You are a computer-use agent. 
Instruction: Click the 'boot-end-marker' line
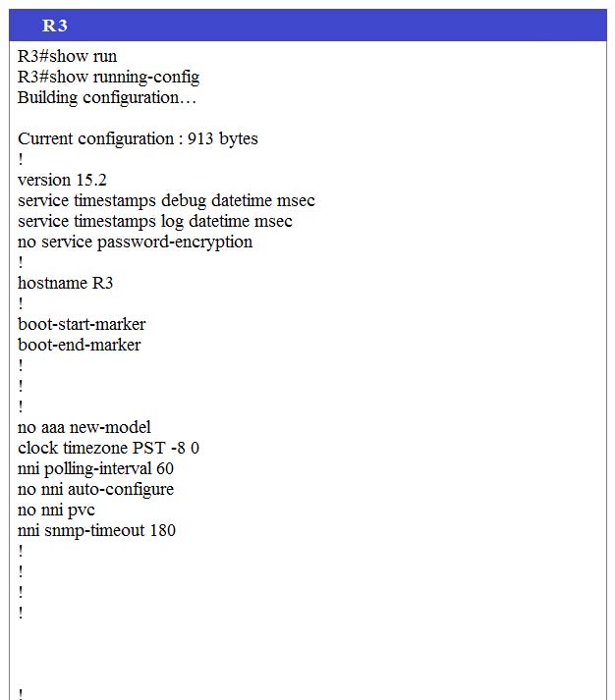click(x=79, y=345)
